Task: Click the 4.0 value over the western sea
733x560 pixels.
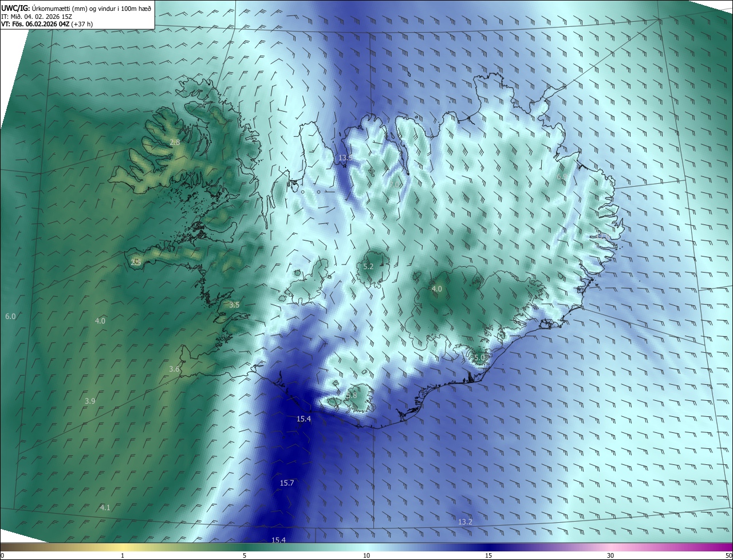Action: pyautogui.click(x=100, y=321)
